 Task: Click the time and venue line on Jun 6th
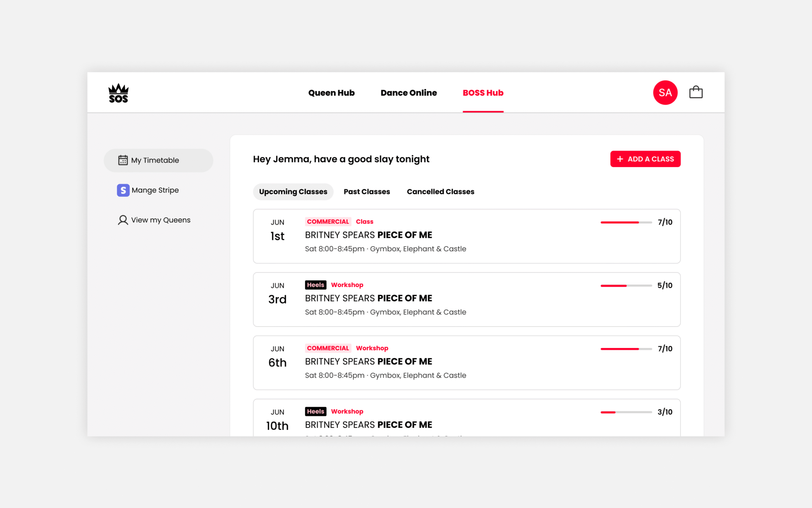(x=385, y=375)
